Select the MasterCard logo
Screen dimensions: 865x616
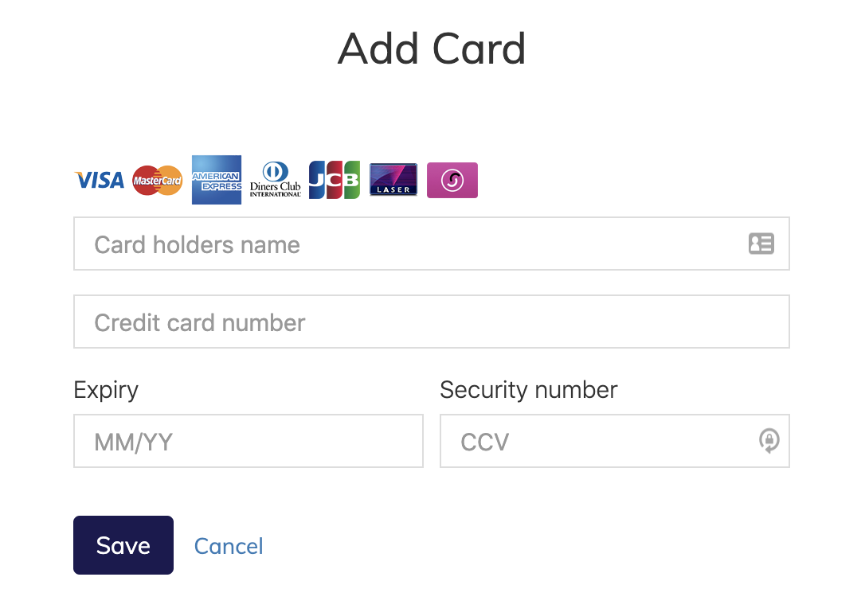coord(157,180)
